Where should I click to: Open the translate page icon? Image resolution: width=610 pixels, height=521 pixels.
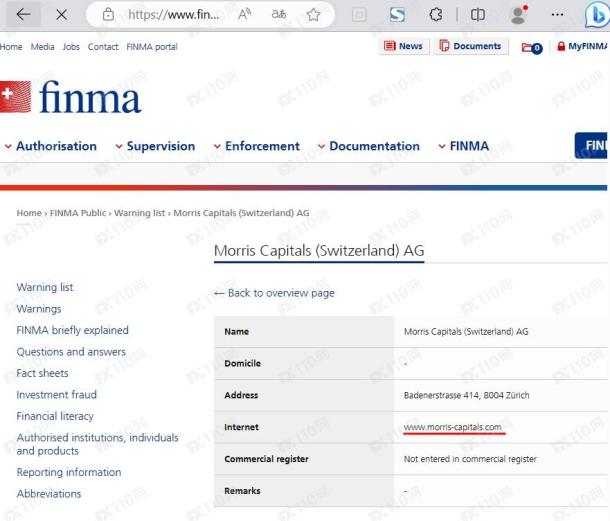(279, 15)
